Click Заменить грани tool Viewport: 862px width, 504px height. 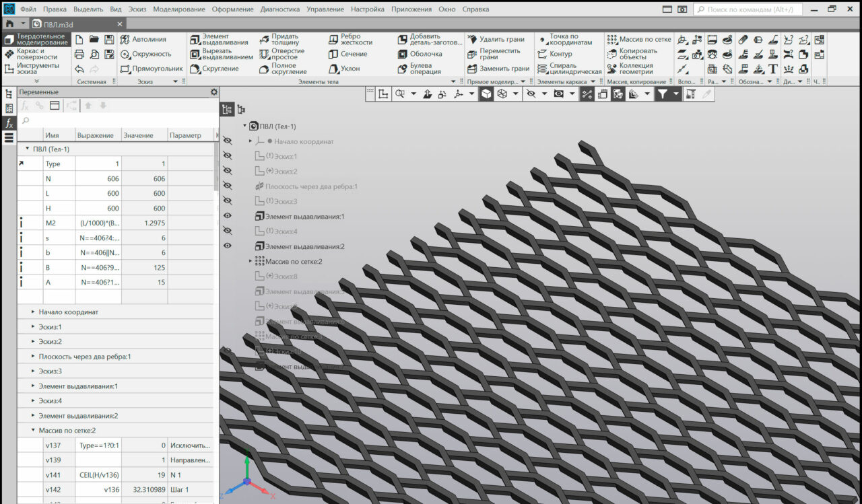(498, 69)
